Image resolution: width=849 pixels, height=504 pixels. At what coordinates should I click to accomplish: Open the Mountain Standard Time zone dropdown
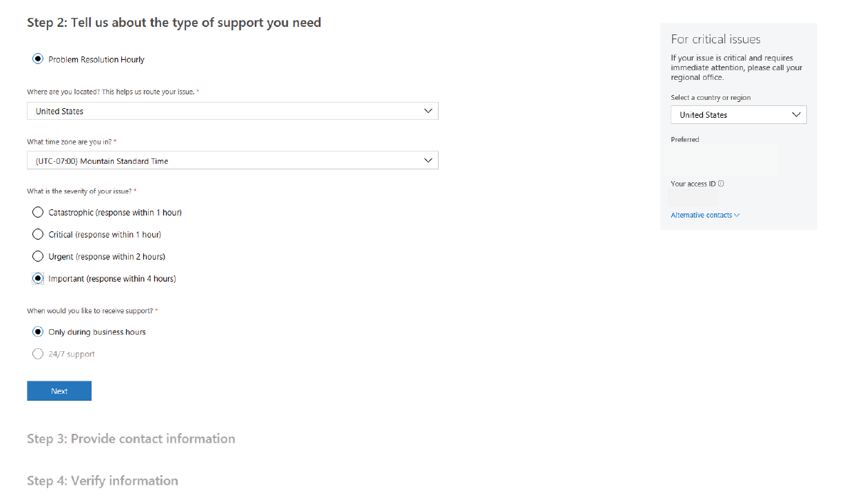232,160
